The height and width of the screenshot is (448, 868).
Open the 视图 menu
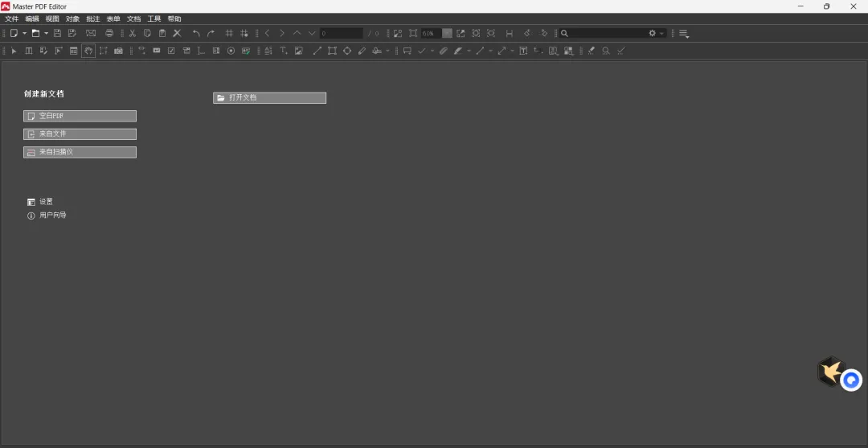[x=52, y=18]
